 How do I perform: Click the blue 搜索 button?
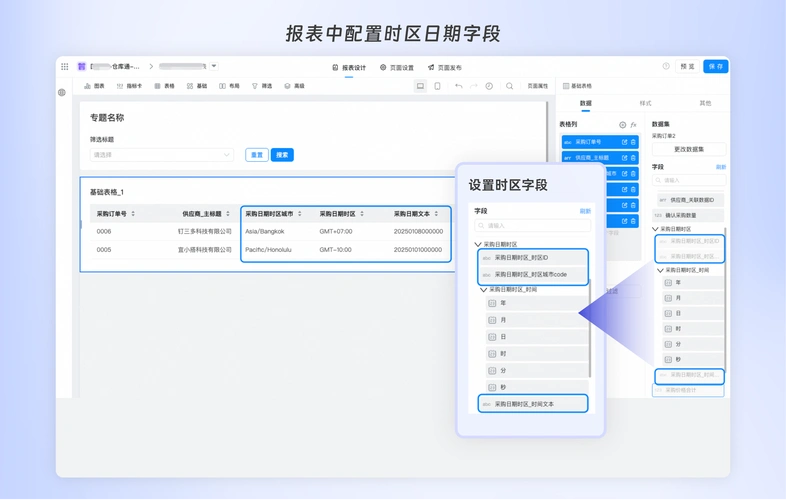click(x=282, y=155)
